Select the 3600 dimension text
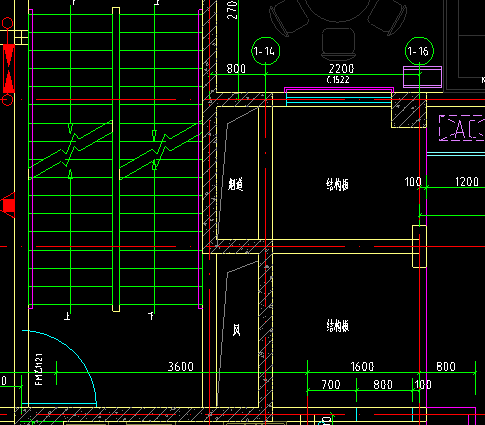 [181, 367]
